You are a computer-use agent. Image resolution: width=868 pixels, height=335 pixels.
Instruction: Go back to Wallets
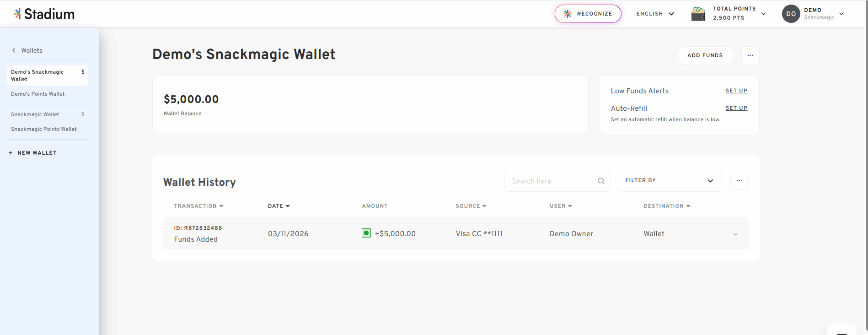click(27, 50)
